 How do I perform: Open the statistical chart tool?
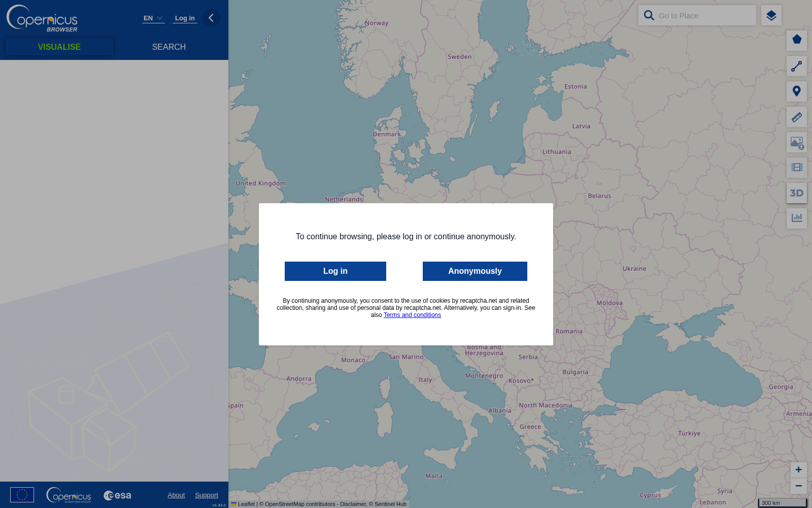tap(797, 218)
